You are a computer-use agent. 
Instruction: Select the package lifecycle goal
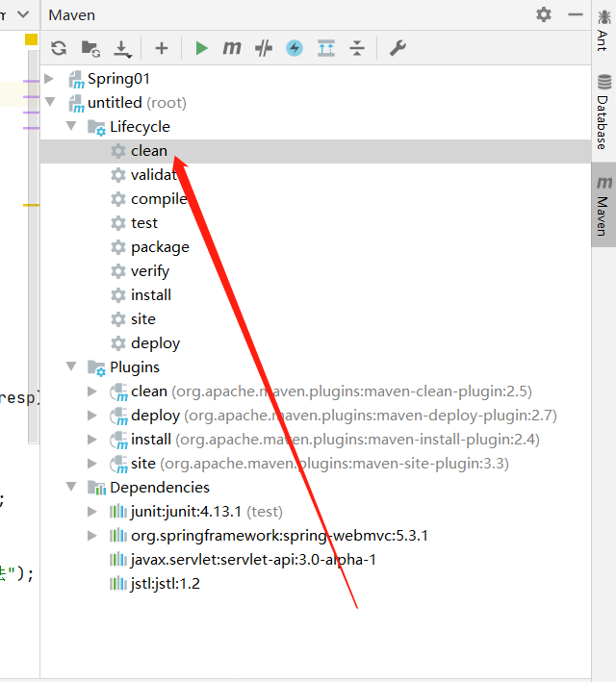160,247
